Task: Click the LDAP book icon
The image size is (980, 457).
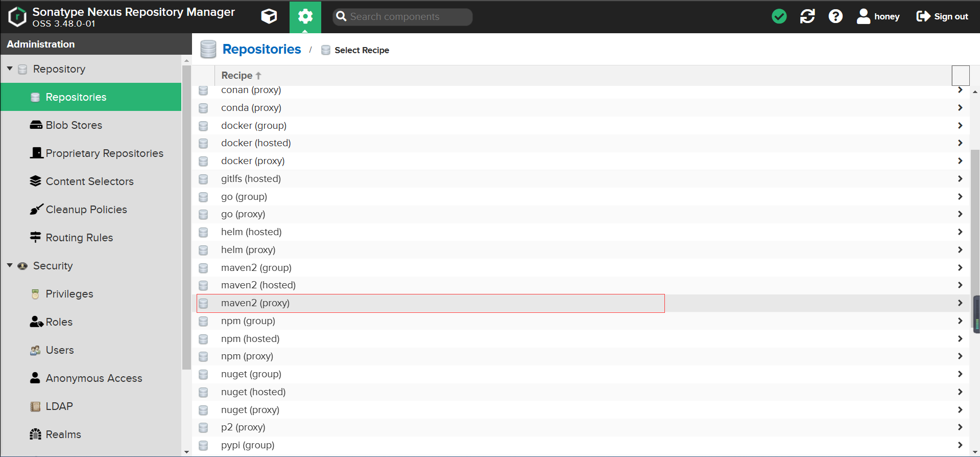Action: coord(35,406)
